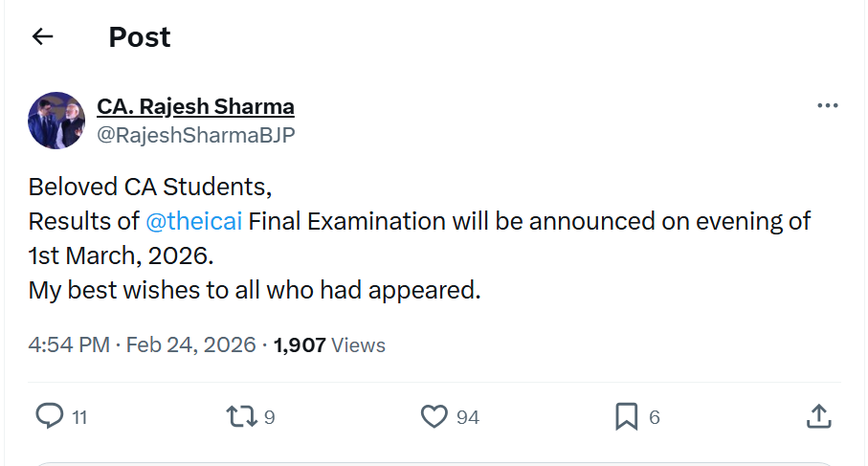Click the reply speech bubble icon
The height and width of the screenshot is (466, 868).
[x=49, y=416]
